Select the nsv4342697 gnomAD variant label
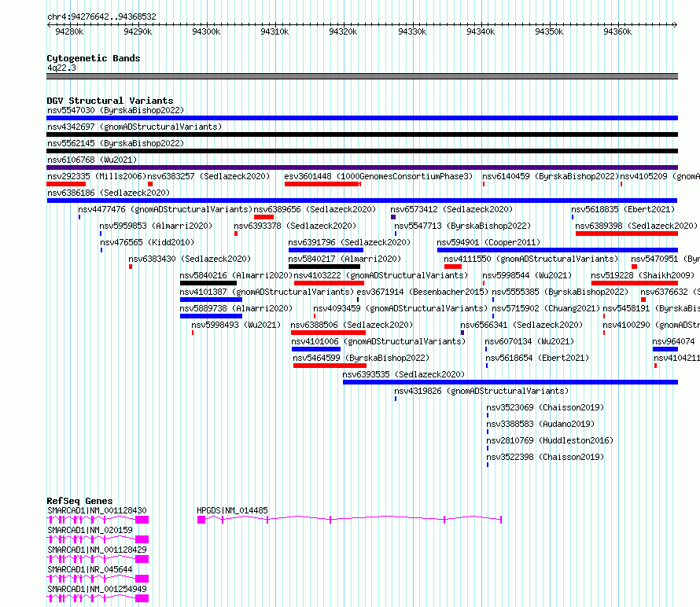 [x=134, y=127]
